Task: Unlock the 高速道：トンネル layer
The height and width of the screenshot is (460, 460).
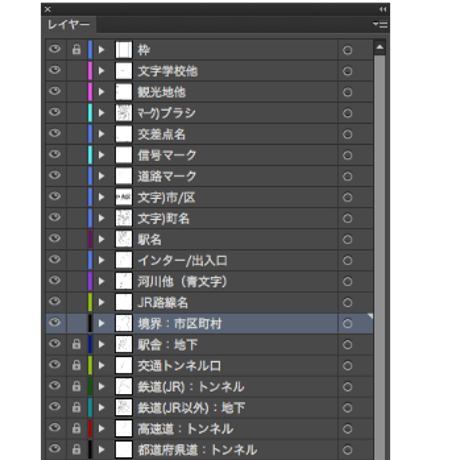Action: point(76,428)
